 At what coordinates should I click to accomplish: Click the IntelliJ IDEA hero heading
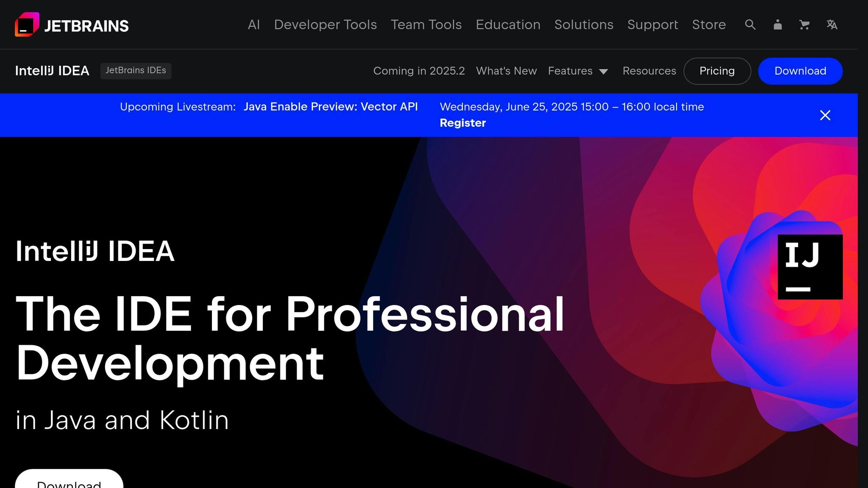click(95, 251)
